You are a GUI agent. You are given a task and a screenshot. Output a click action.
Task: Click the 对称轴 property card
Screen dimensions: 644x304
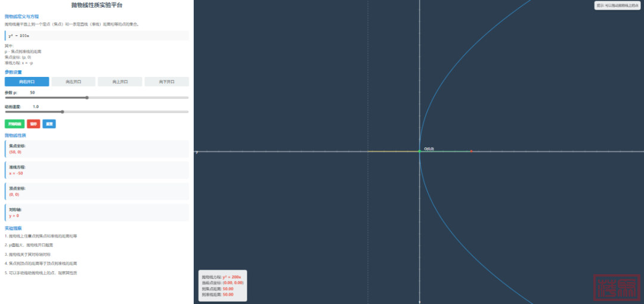[97, 213]
